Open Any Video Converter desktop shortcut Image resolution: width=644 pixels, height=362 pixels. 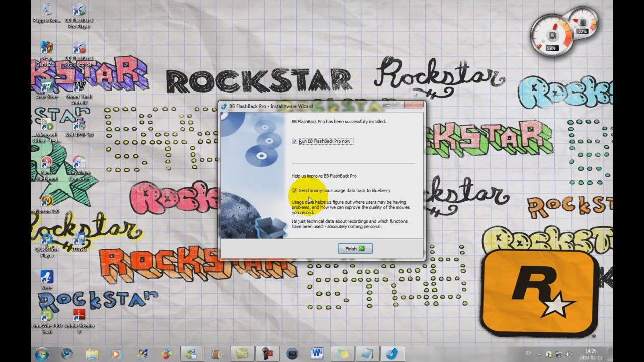click(79, 169)
